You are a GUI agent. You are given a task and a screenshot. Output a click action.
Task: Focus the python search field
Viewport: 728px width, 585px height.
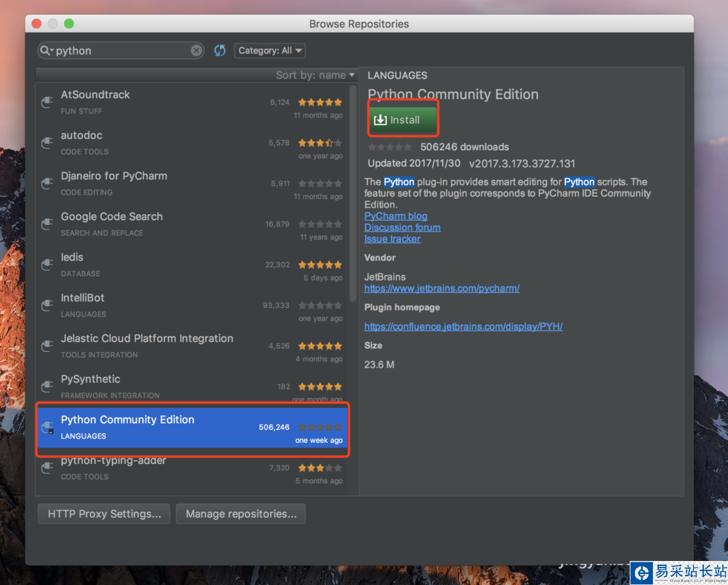[121, 50]
